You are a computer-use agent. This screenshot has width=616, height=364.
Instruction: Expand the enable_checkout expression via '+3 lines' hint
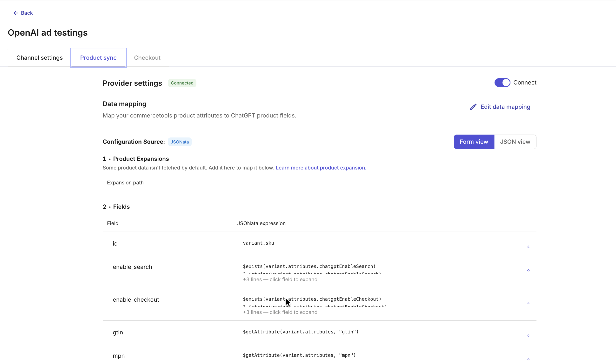(x=280, y=312)
